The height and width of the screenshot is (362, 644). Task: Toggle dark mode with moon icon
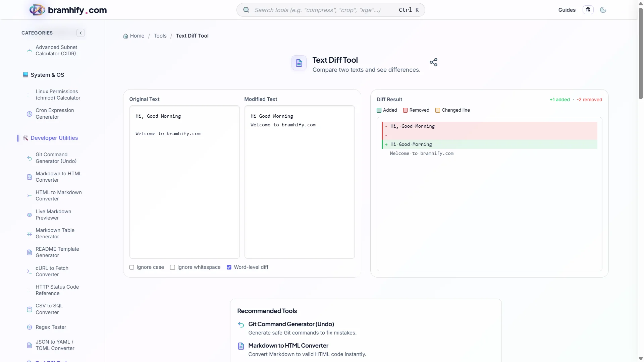(603, 10)
